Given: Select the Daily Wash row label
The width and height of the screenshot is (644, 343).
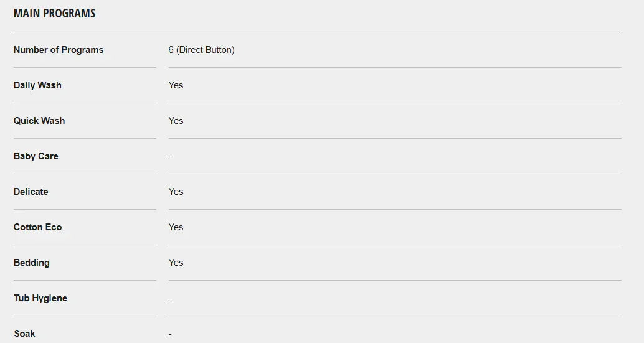Looking at the screenshot, I should 37,85.
